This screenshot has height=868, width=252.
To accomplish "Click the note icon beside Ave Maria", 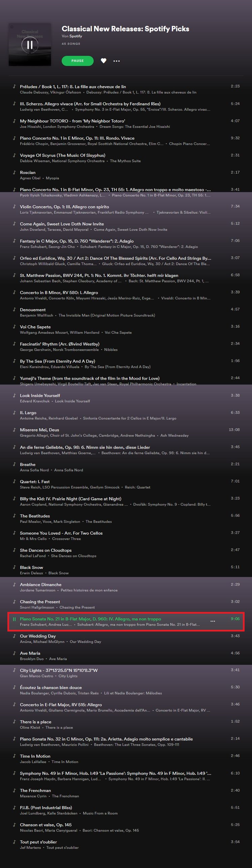I will (x=14, y=653).
